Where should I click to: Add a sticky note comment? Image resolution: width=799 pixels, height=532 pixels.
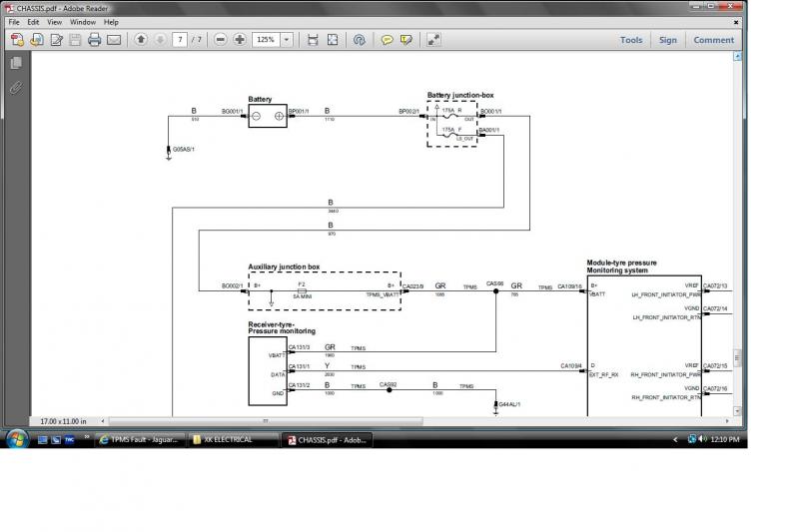click(388, 40)
